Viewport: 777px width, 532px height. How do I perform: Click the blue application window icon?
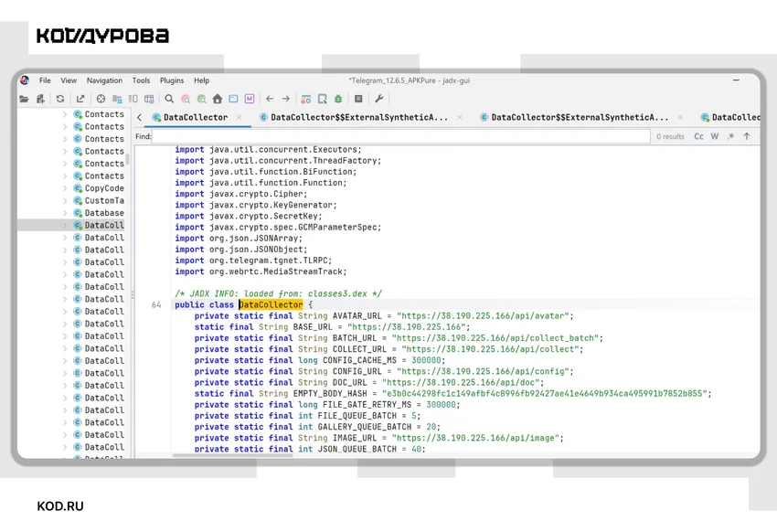[x=233, y=99]
